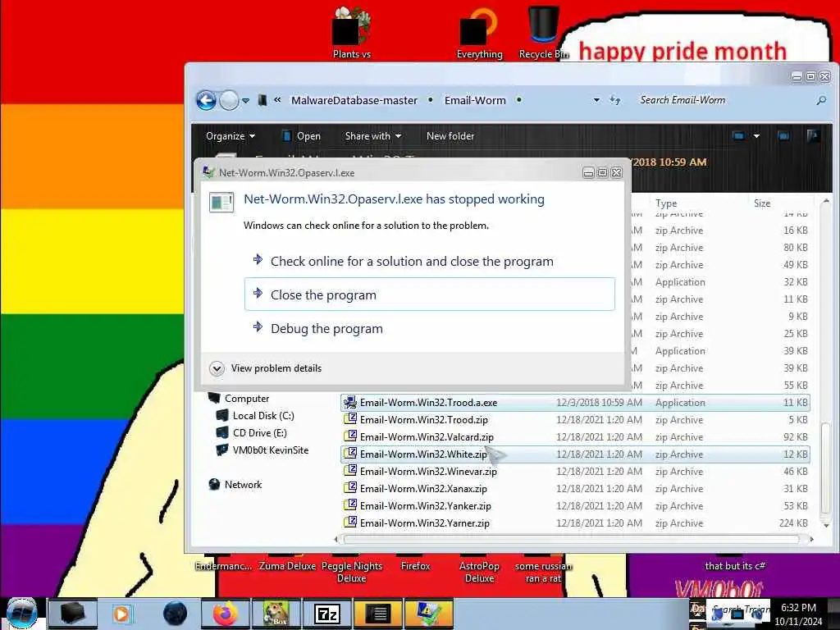
Task: Toggle the preview pane icon
Action: click(783, 136)
